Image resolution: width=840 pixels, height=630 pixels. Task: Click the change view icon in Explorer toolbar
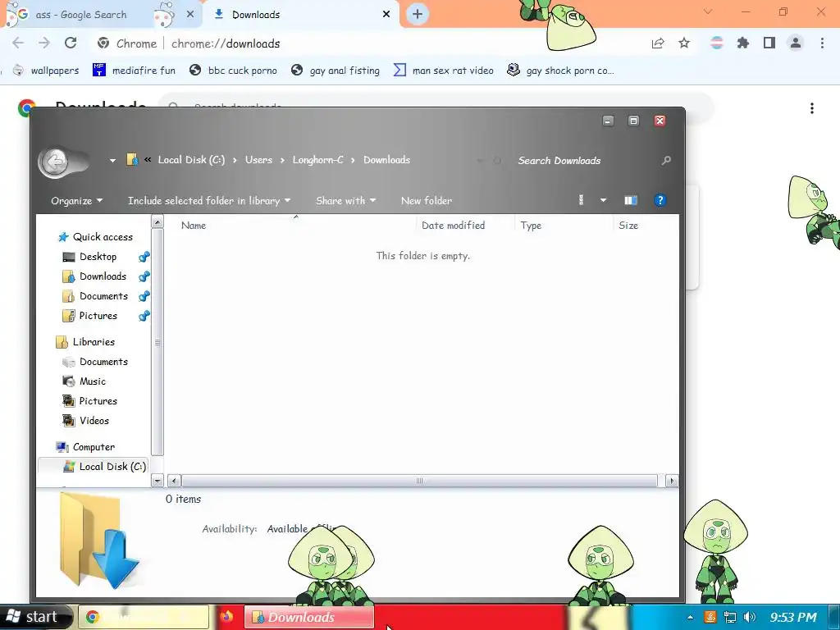tap(582, 200)
